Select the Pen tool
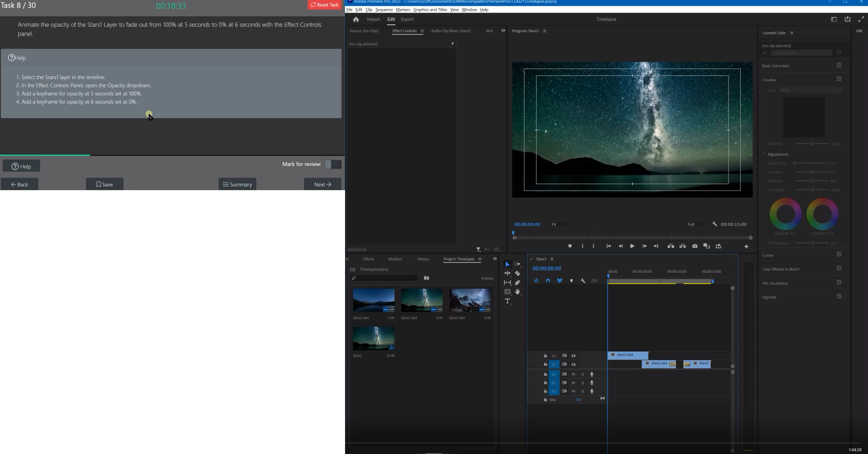This screenshot has height=454, width=868. pyautogui.click(x=517, y=283)
